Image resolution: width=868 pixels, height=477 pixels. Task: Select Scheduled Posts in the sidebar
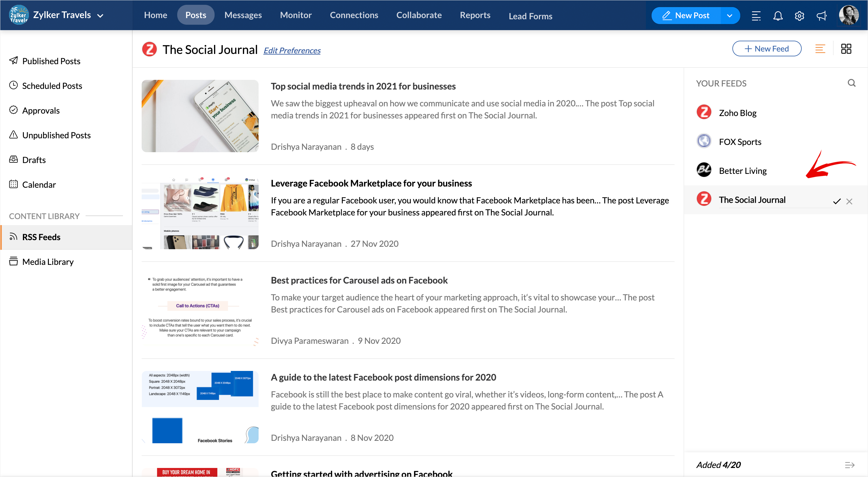point(52,86)
